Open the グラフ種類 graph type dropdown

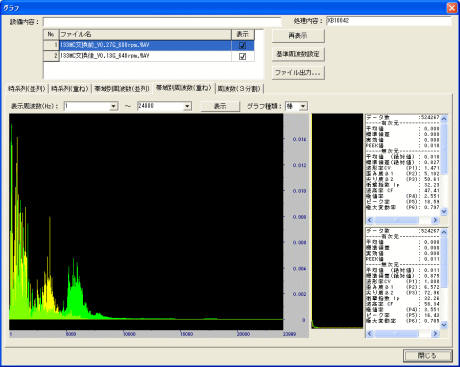[x=303, y=106]
